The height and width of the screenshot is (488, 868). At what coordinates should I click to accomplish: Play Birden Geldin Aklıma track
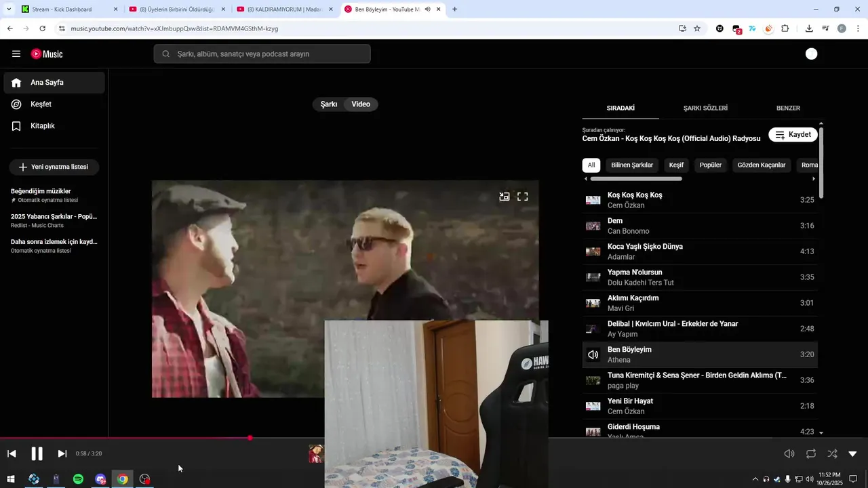click(x=700, y=380)
